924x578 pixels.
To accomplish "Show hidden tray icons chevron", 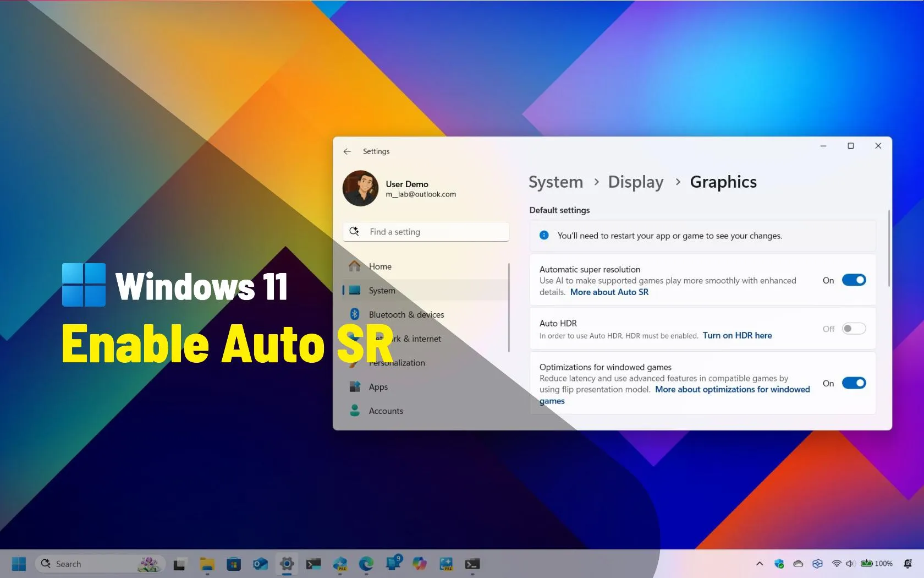I will (x=760, y=564).
